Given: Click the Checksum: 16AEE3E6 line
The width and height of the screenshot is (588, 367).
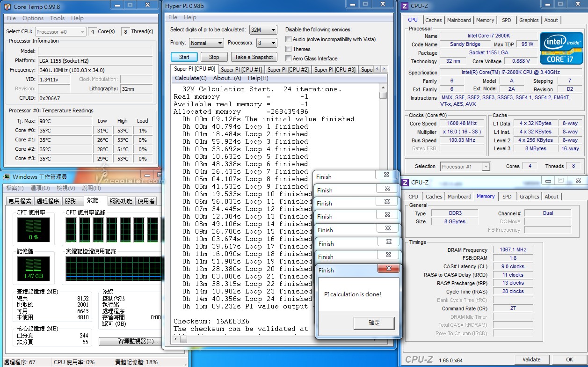Looking at the screenshot, I should pos(211,321).
